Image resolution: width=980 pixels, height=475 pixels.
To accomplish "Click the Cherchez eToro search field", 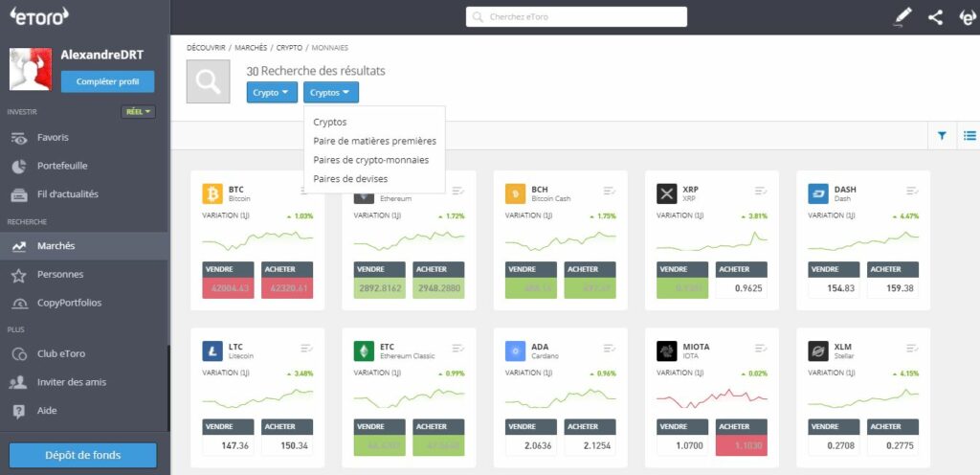I will click(x=576, y=17).
